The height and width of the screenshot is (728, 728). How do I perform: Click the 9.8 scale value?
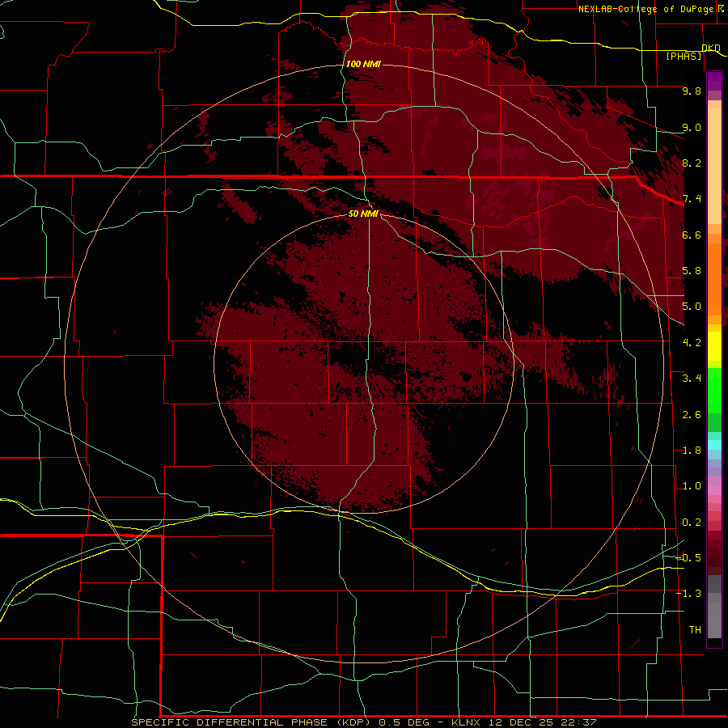pyautogui.click(x=692, y=91)
